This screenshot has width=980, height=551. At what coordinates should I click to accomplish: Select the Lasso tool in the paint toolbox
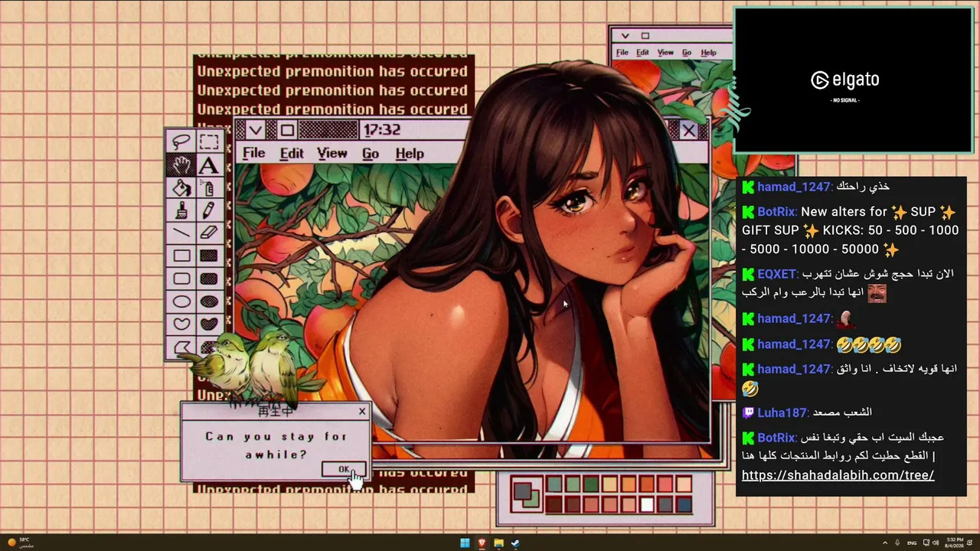pos(181,142)
